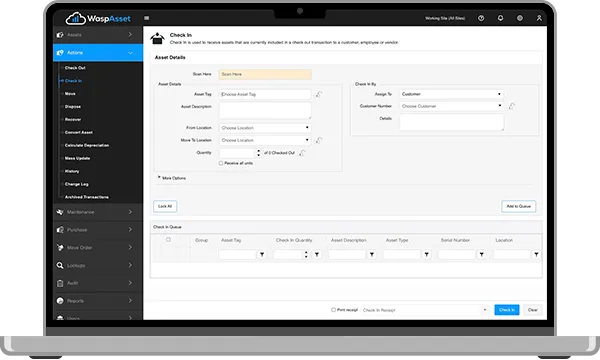Open the user profile icon
Viewport: 600px width, 360px height.
click(539, 18)
